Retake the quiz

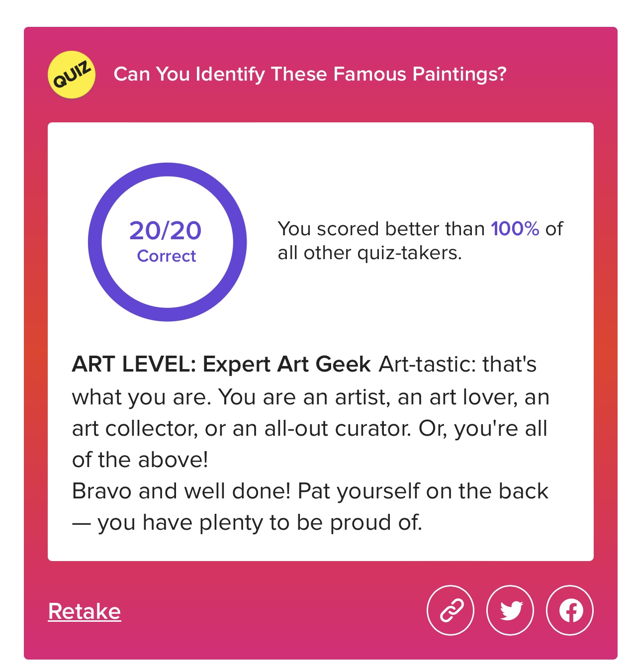[85, 611]
